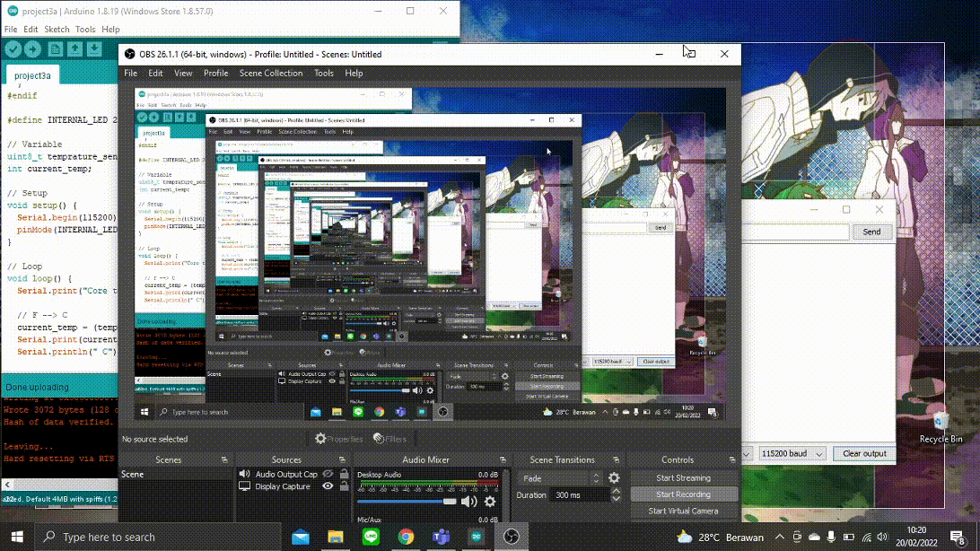
Task: Show Audio Output Cap source via eye
Action: [328, 474]
